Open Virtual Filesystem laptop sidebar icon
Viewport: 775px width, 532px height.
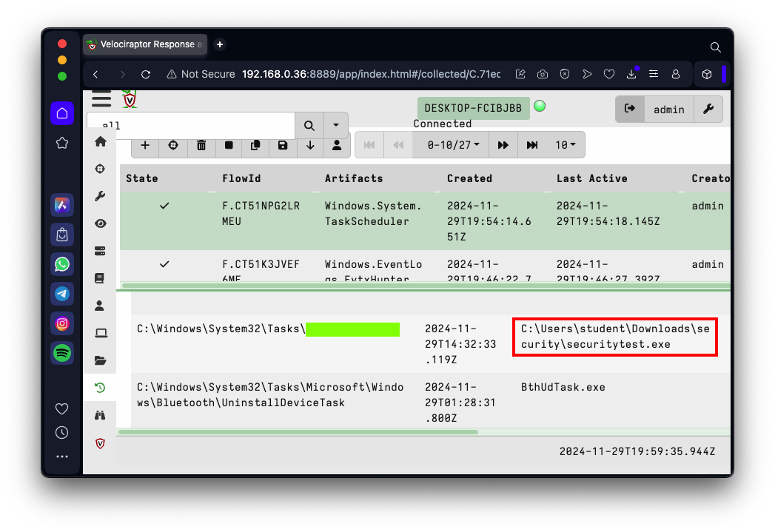(101, 333)
